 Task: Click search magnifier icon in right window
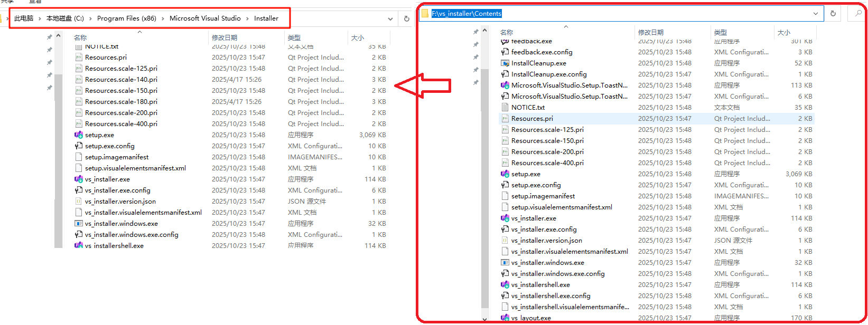(x=858, y=13)
